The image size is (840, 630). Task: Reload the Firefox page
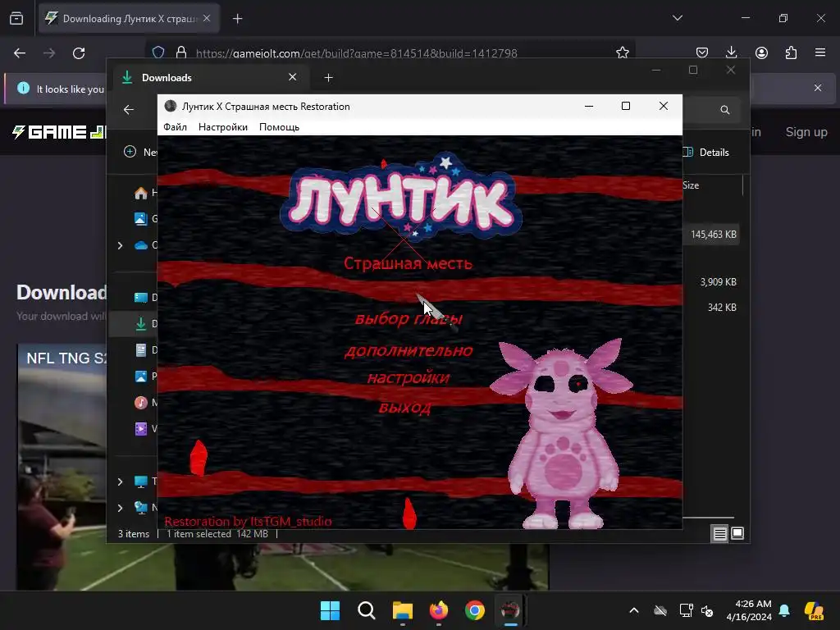79,53
